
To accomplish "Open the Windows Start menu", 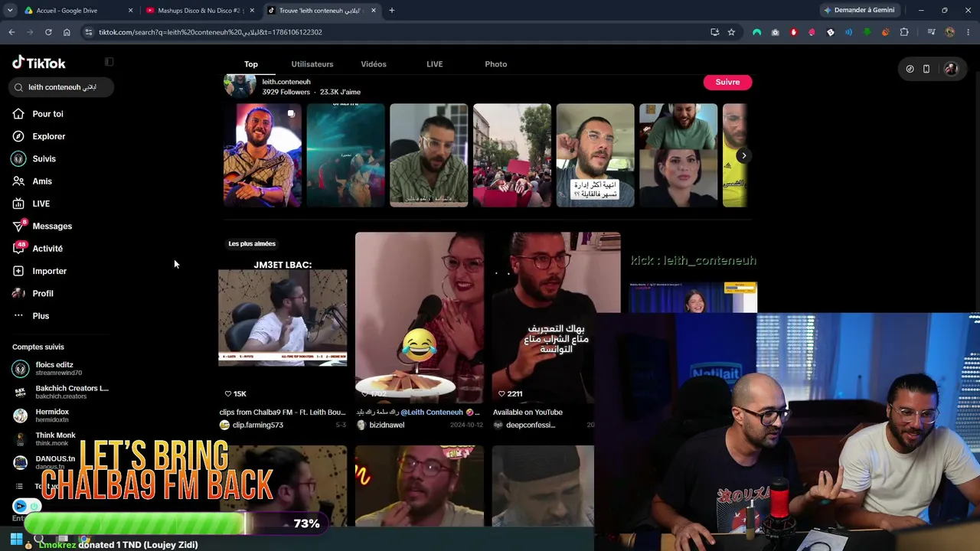I will (x=16, y=539).
